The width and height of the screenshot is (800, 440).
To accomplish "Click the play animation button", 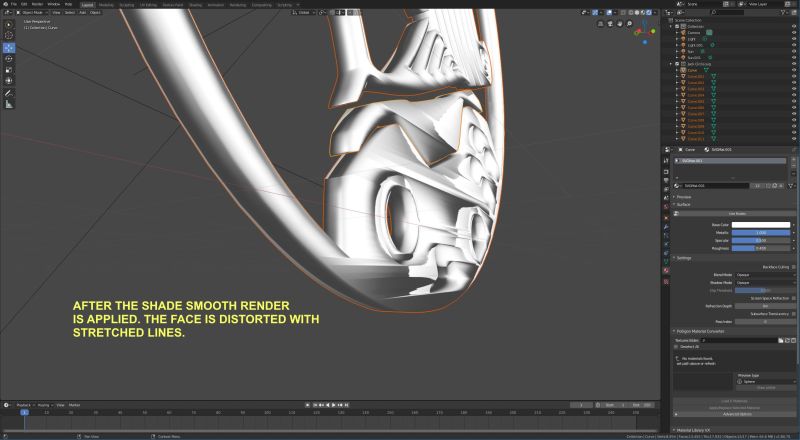I will pyautogui.click(x=334, y=405).
